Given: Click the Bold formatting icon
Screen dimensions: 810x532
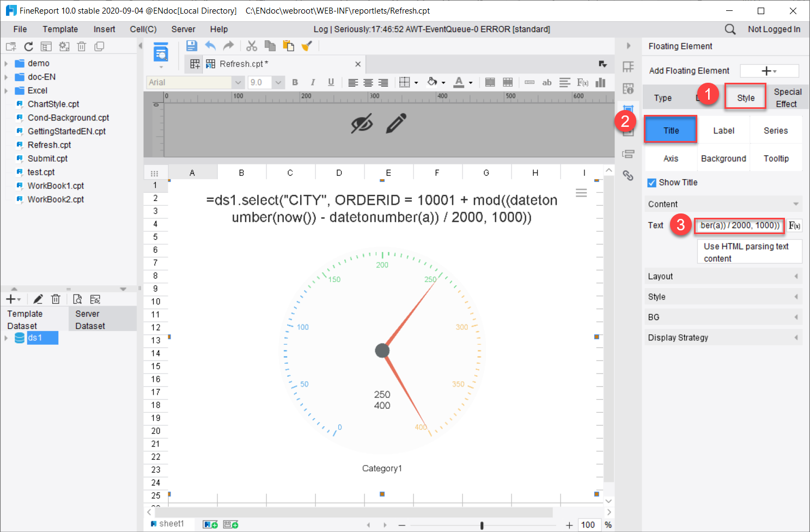Looking at the screenshot, I should (x=295, y=82).
